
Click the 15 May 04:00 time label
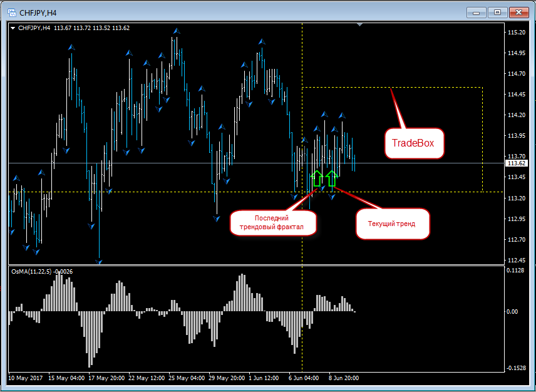[66, 378]
